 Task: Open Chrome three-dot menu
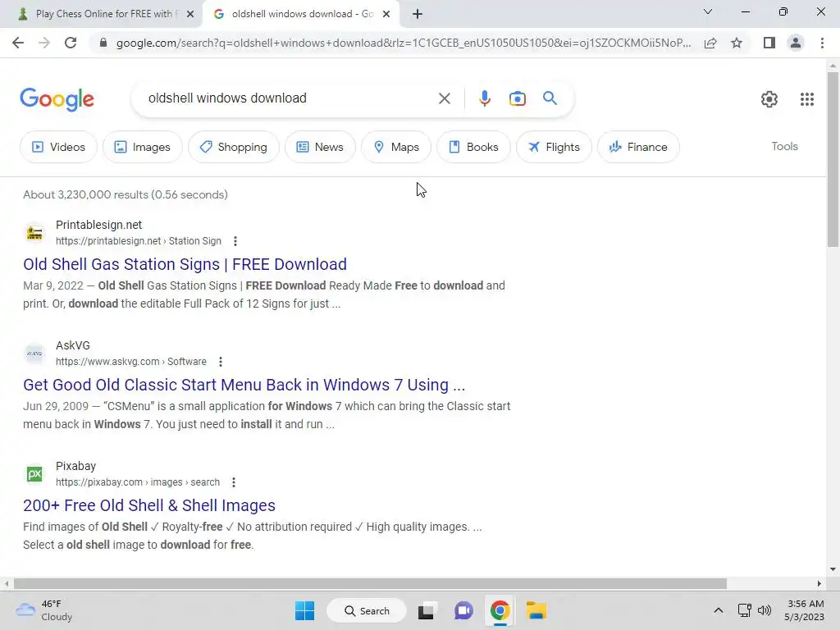(822, 43)
